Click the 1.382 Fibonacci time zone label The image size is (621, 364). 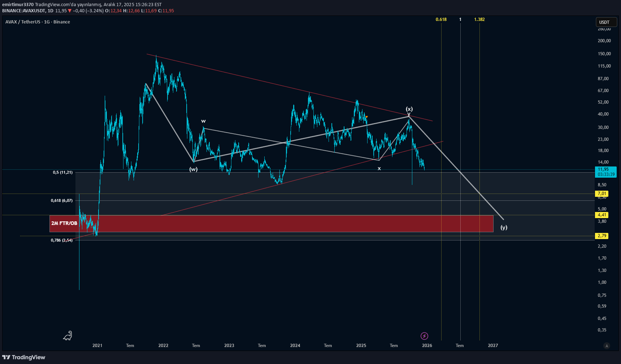point(479,19)
